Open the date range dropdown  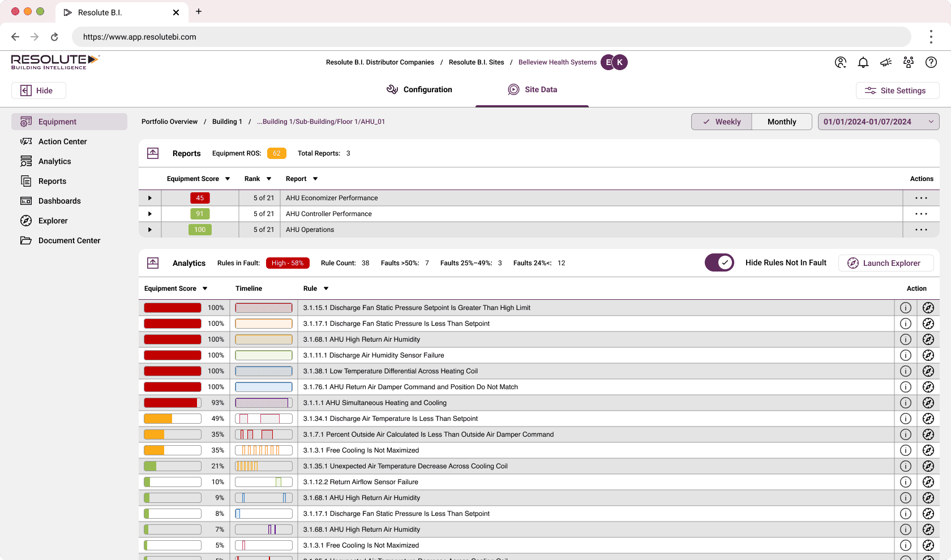click(x=879, y=122)
